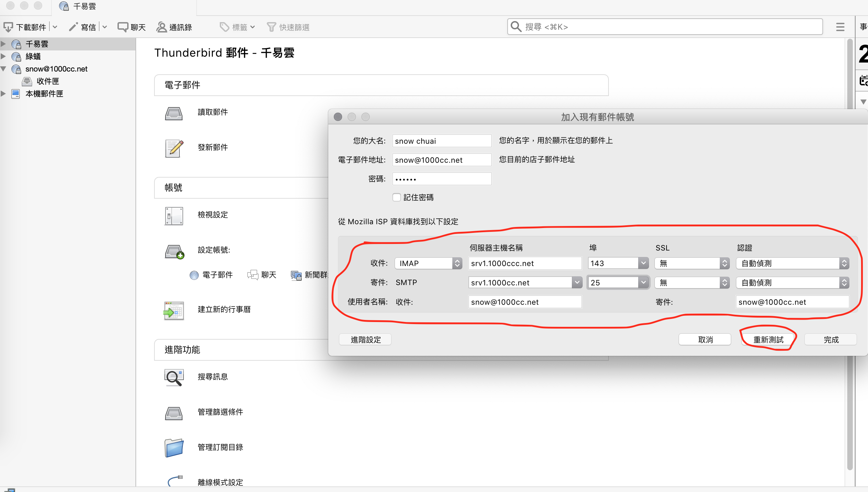Image resolution: width=868 pixels, height=492 pixels.
Task: Click the 下載郵件 download mail icon
Action: (8, 27)
